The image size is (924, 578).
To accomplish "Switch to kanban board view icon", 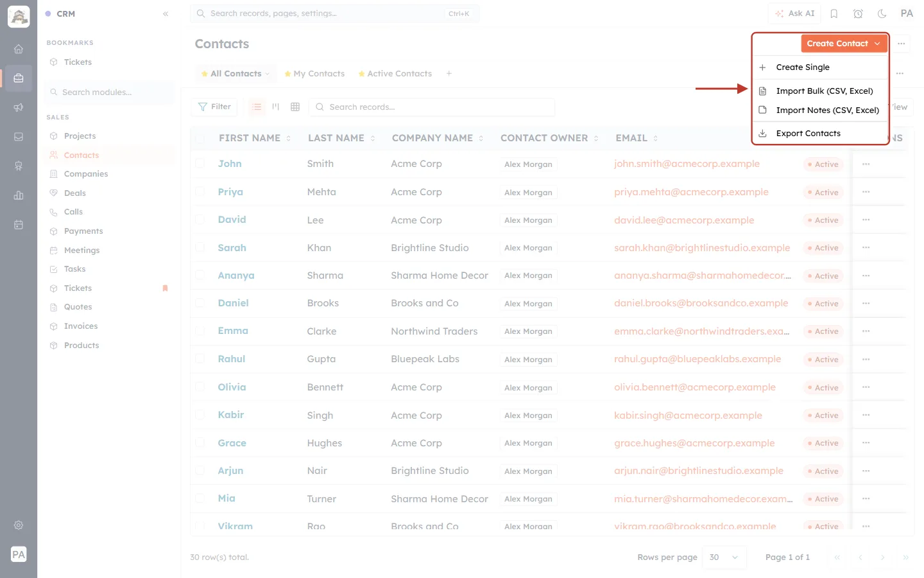I will point(276,107).
